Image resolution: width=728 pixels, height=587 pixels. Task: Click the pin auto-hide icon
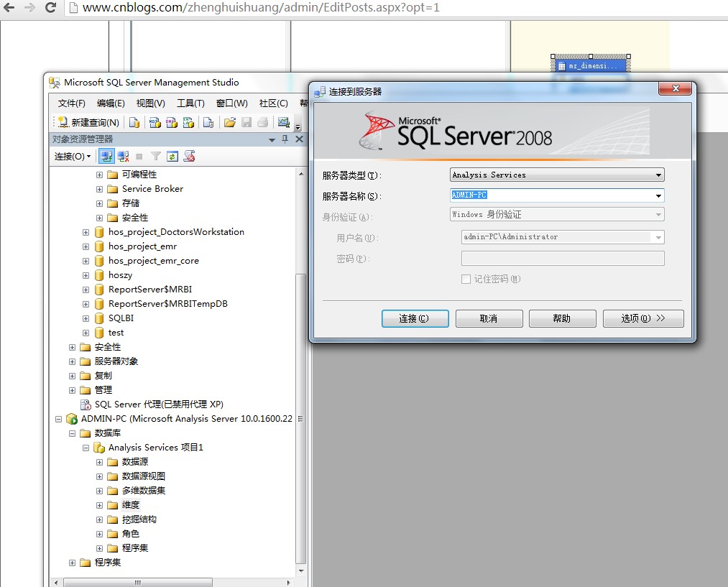[285, 139]
